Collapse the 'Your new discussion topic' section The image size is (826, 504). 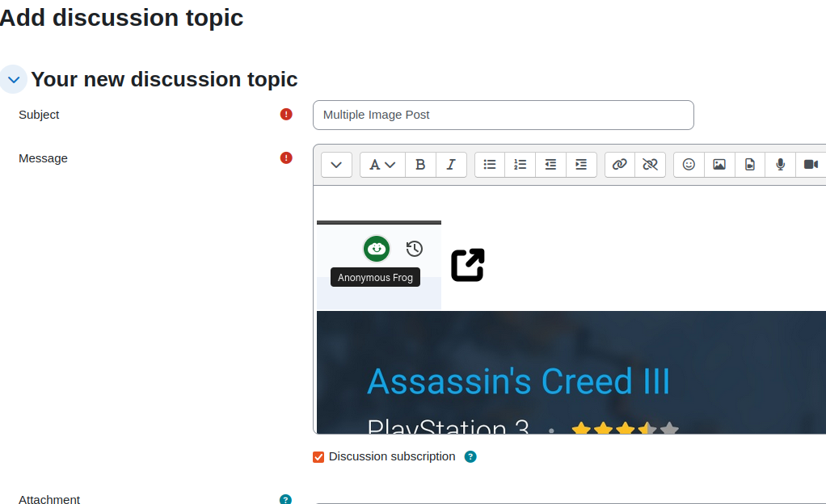pyautogui.click(x=14, y=79)
